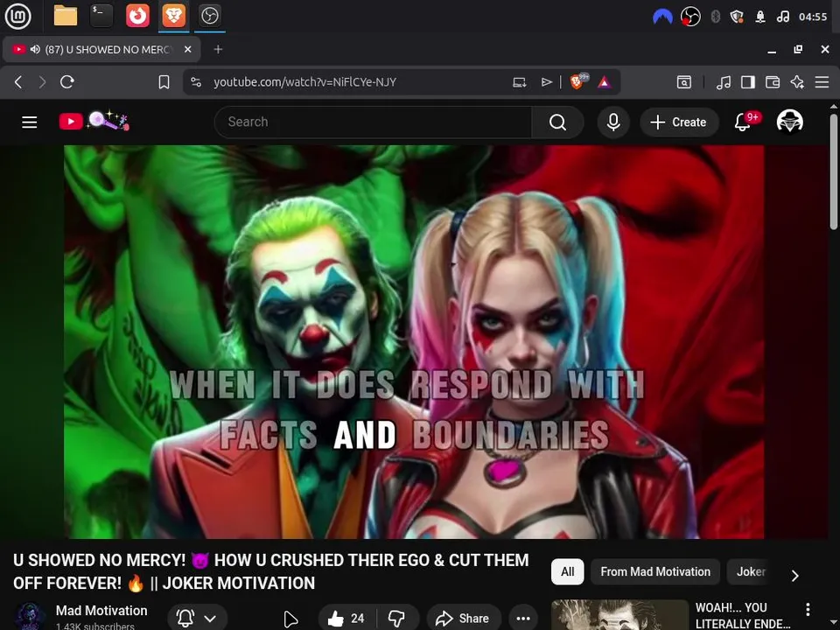Show more filter chips with right arrow
This screenshot has width=840, height=630.
coord(795,576)
